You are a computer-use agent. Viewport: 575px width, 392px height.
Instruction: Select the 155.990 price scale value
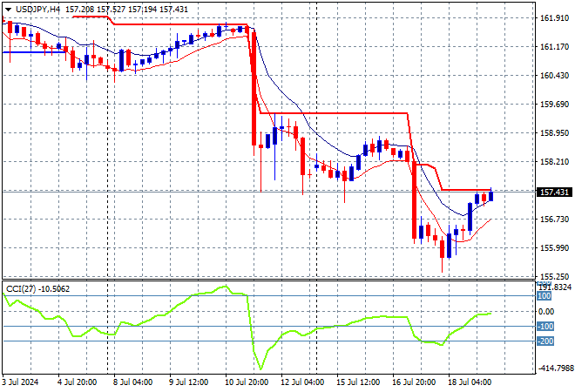pos(554,248)
